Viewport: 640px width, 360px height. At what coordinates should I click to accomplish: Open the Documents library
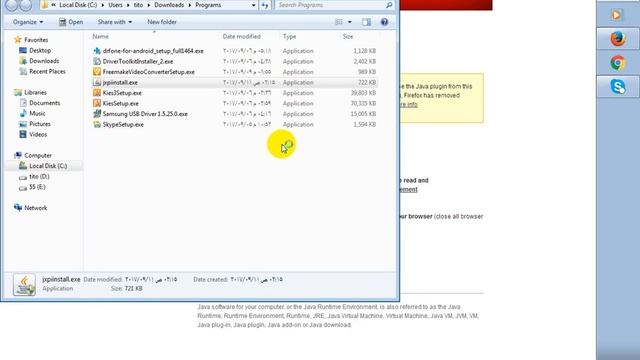point(44,103)
